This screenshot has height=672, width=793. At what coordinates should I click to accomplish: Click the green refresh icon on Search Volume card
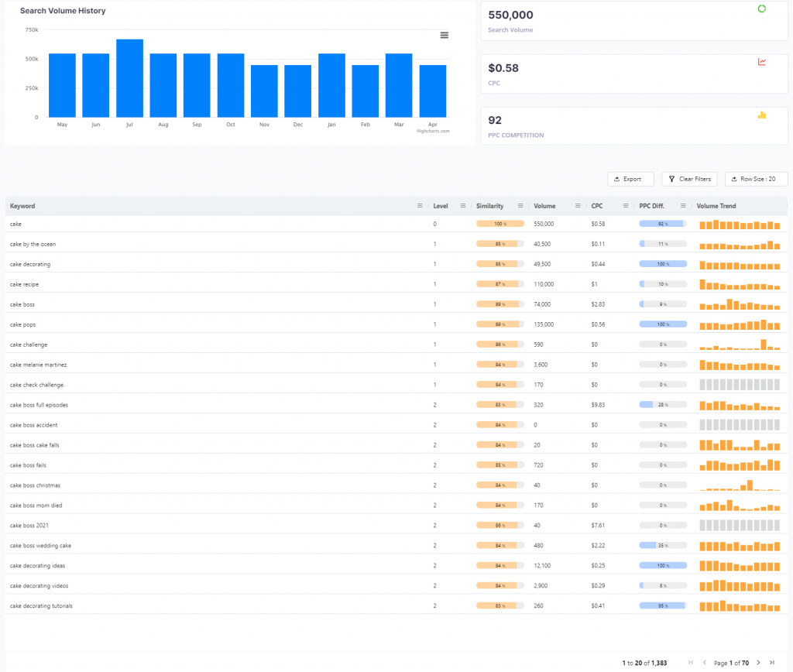pyautogui.click(x=762, y=9)
